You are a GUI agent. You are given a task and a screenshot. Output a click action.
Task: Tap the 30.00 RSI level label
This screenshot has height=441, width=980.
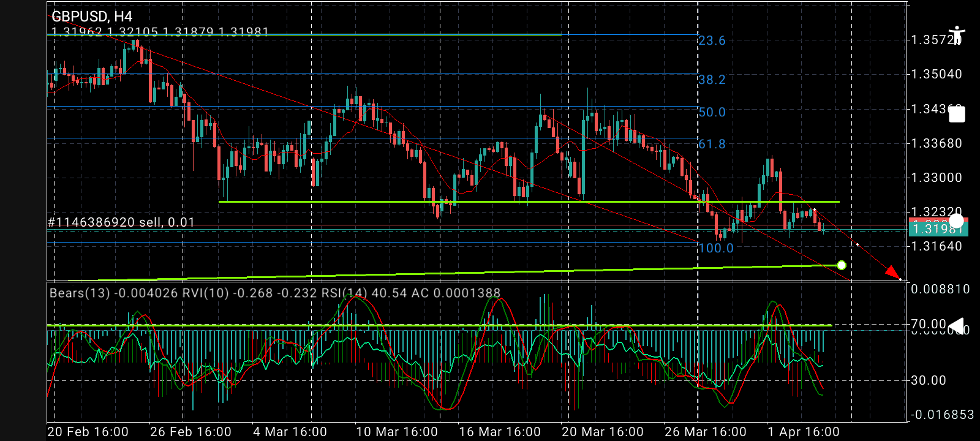(929, 380)
